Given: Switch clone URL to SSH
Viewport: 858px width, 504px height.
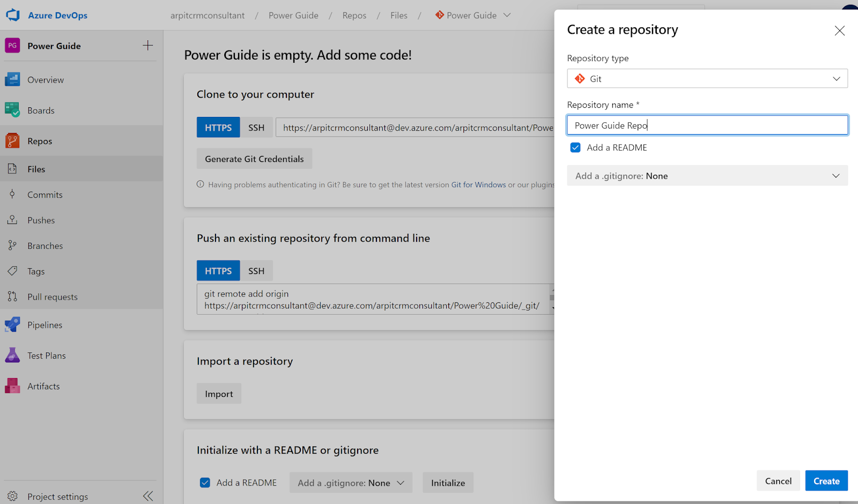Looking at the screenshot, I should (256, 127).
